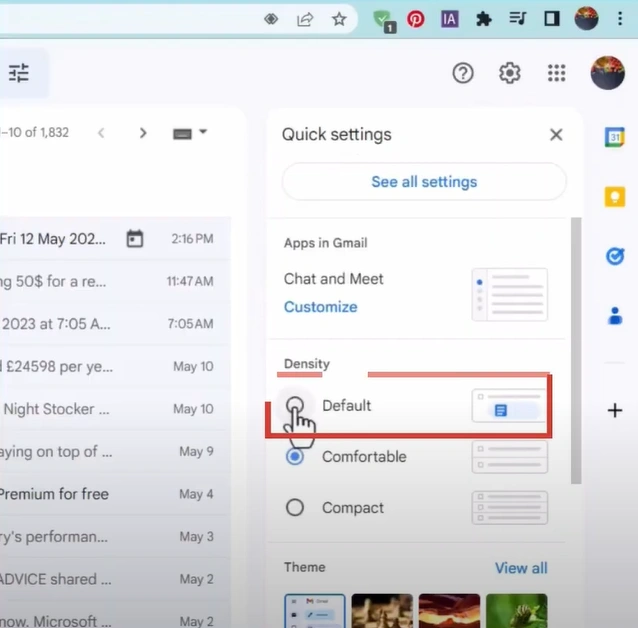Go to newer emails arrow

(101, 133)
